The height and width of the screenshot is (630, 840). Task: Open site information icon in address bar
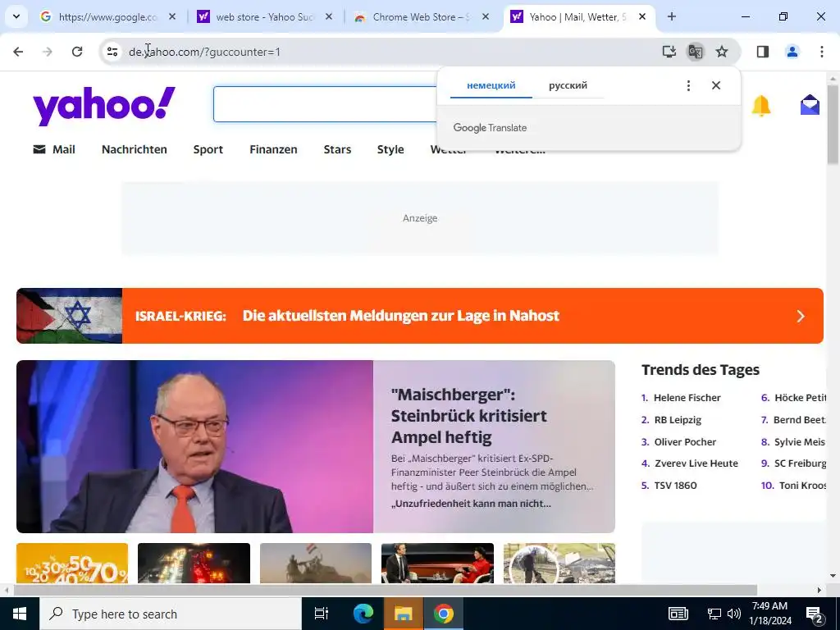[x=112, y=52]
